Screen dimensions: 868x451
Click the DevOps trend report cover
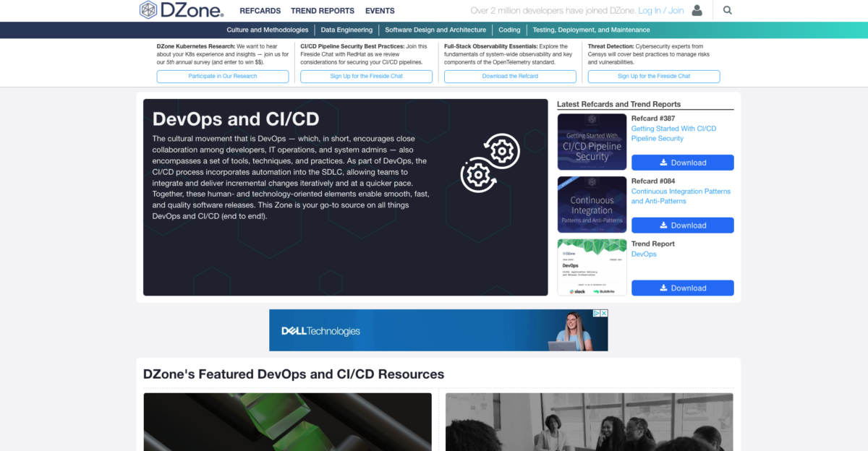coord(592,267)
